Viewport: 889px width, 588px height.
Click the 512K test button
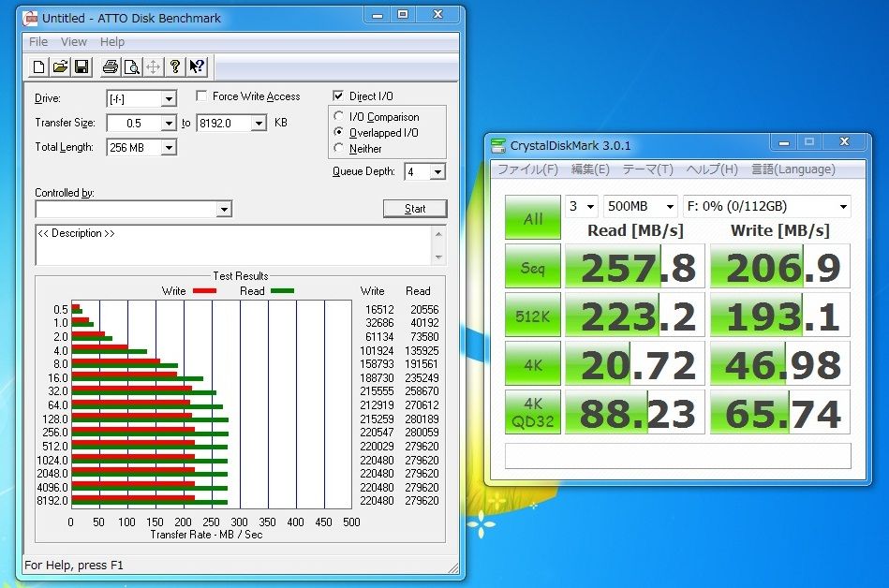(x=533, y=316)
